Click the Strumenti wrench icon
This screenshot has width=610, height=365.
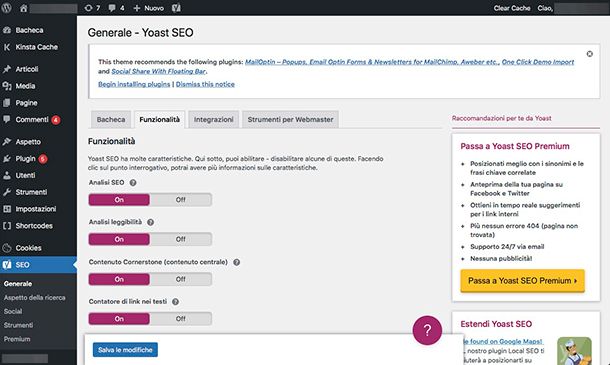pos(7,192)
